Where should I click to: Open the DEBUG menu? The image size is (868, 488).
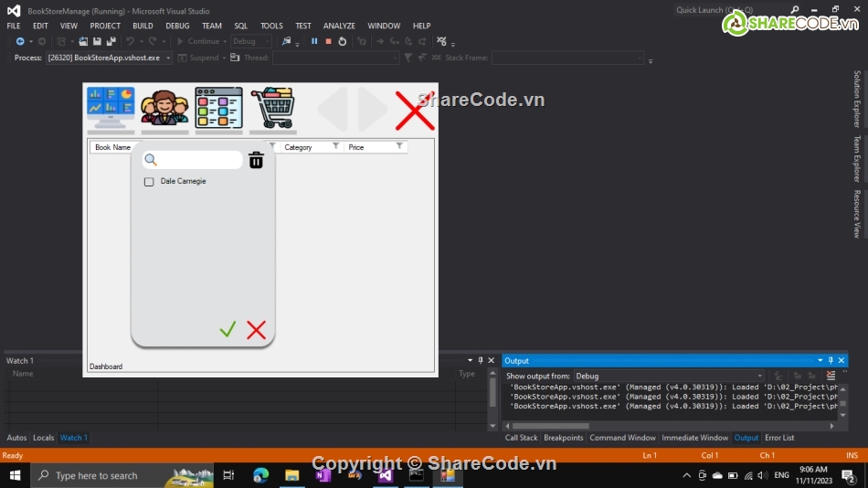pyautogui.click(x=177, y=26)
